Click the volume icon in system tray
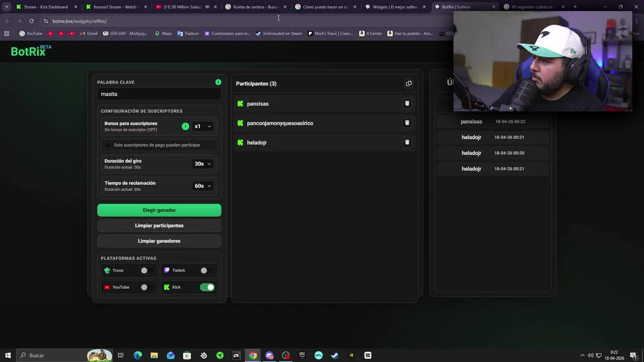This screenshot has width=644, height=362. coord(590,355)
